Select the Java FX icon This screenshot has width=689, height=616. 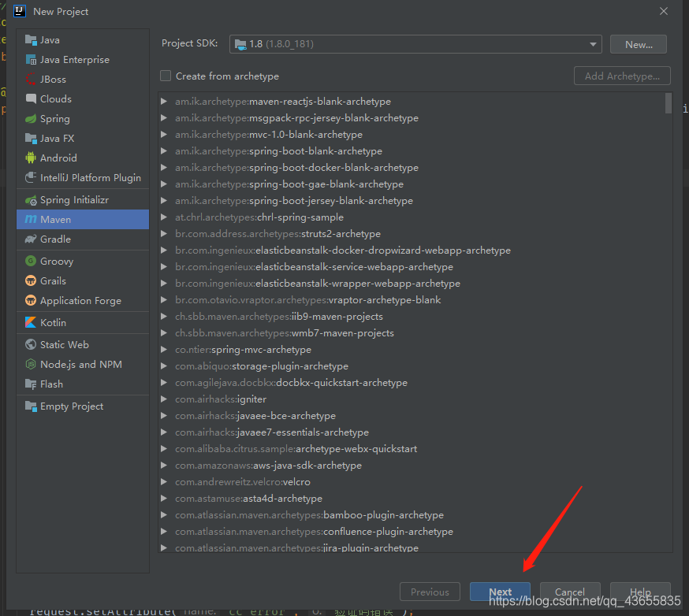31,139
